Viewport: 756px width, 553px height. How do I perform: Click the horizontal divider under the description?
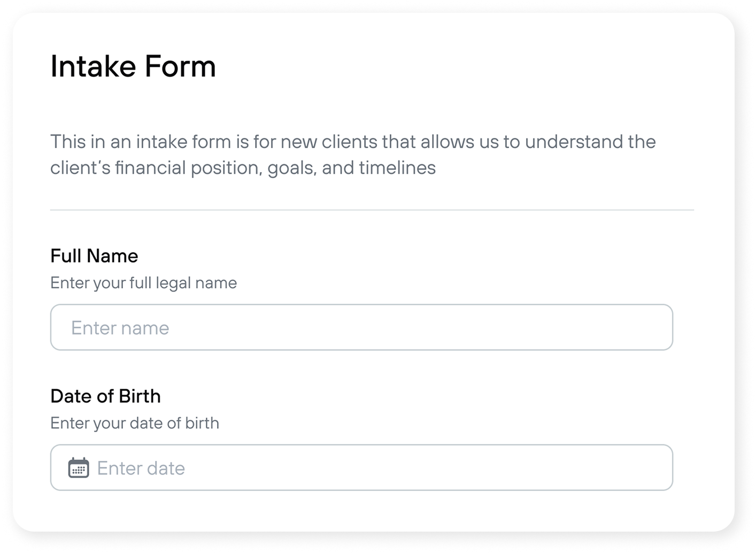[x=372, y=210]
